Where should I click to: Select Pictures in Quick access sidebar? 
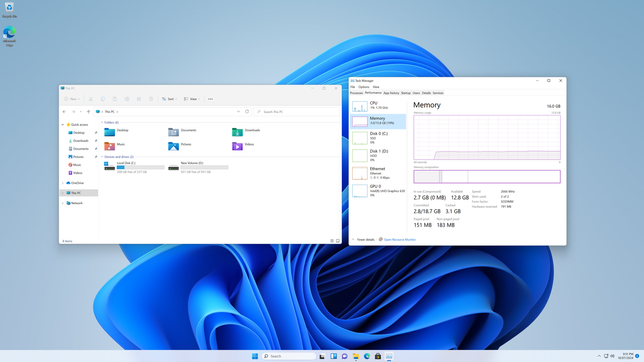[x=78, y=157]
